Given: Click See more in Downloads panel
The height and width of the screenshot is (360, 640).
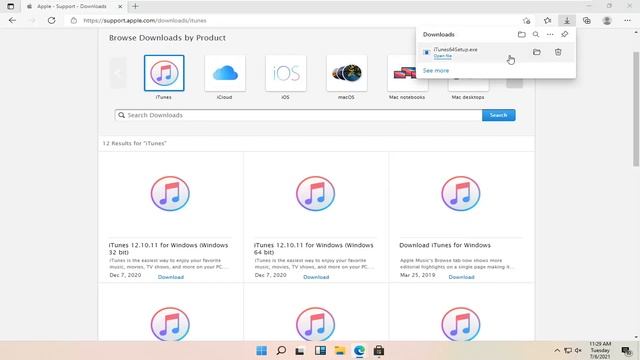Looking at the screenshot, I should (436, 71).
